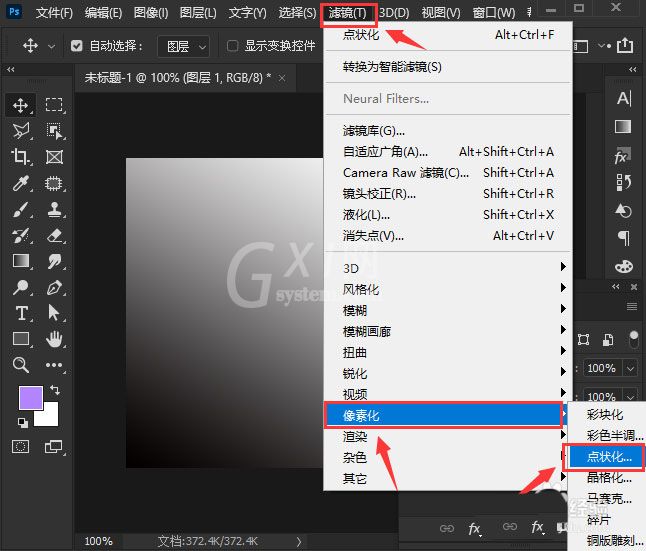Select the Smudge tool
646x551 pixels.
[54, 261]
